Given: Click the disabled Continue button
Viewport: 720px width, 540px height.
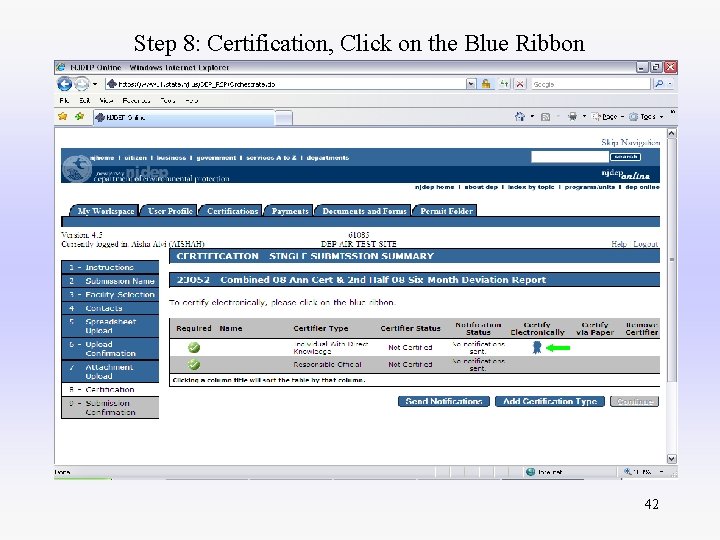Looking at the screenshot, I should click(634, 401).
